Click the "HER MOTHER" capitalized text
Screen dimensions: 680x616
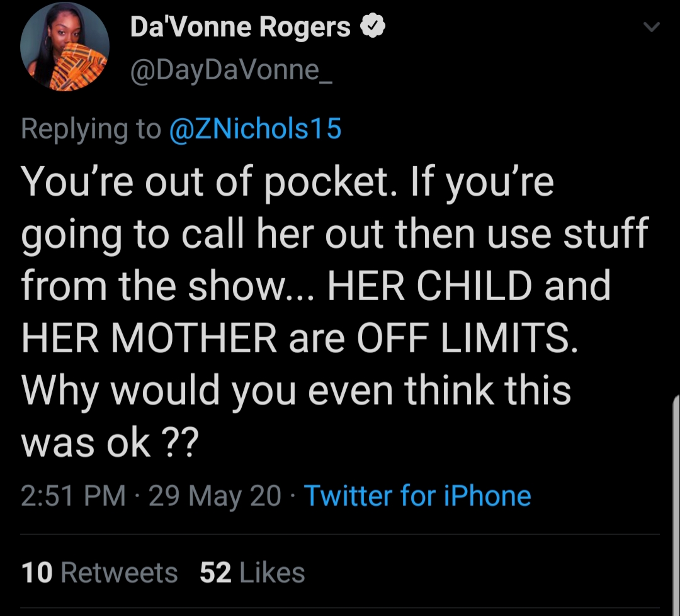coord(149,338)
